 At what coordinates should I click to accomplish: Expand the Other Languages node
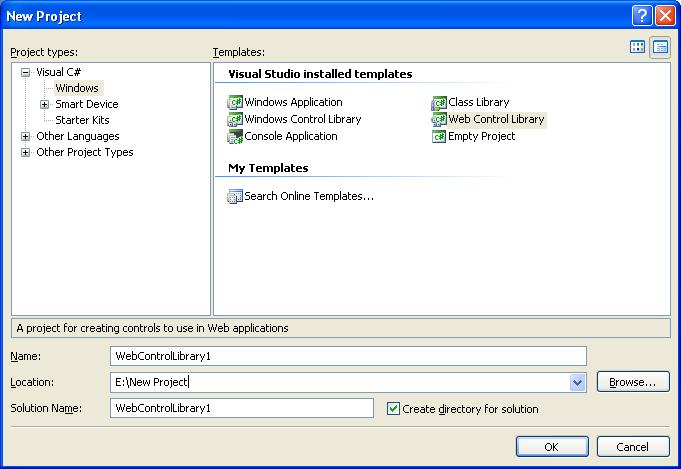tap(26, 137)
